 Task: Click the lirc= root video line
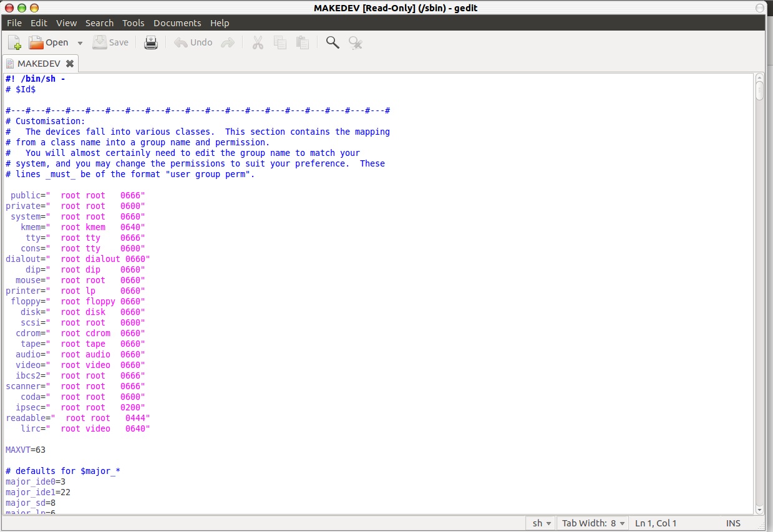pyautogui.click(x=85, y=428)
